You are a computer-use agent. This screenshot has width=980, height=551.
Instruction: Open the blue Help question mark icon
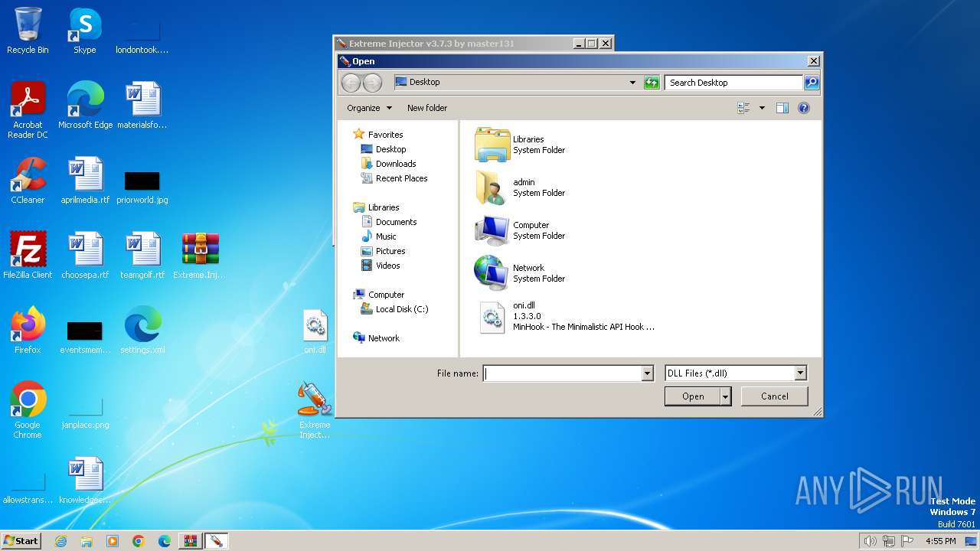(804, 108)
